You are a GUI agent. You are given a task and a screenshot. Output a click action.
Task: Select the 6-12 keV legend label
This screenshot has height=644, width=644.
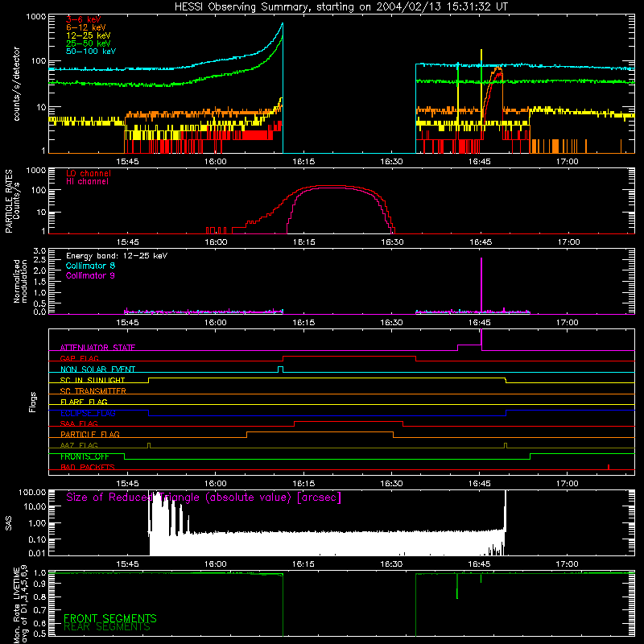click(x=86, y=27)
